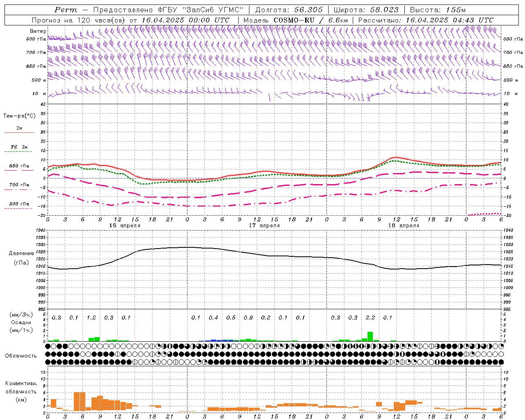
Task: Click the "1.2" precipitation value
Action: click(x=91, y=318)
